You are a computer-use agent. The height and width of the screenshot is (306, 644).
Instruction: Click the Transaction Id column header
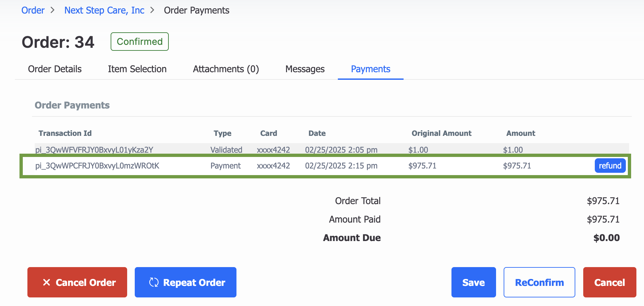[65, 133]
